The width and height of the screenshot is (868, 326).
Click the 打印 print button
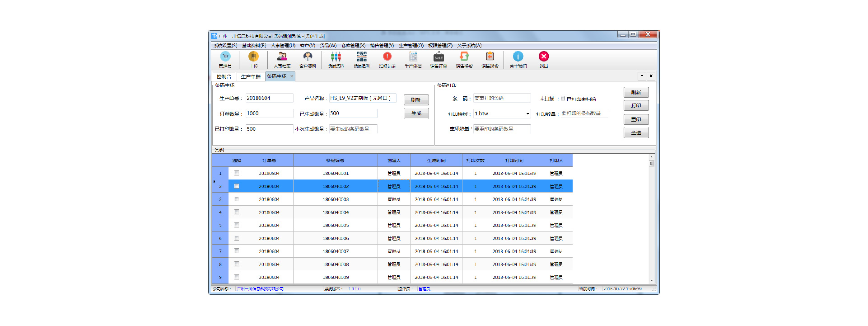(x=636, y=106)
